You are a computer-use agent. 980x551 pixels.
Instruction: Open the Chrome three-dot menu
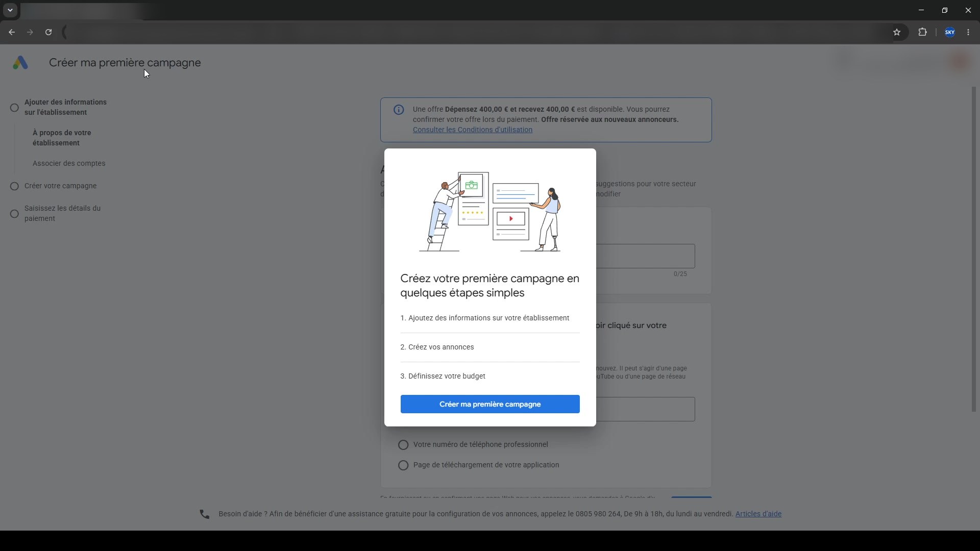point(968,32)
